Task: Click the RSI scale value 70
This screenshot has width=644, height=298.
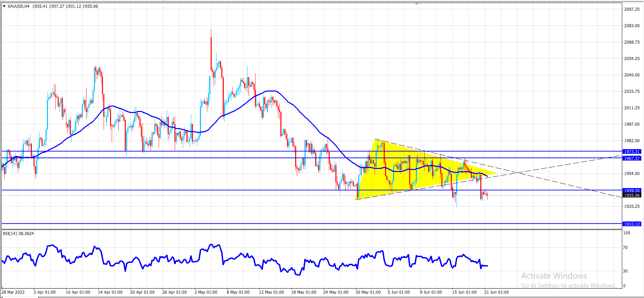Action: pyautogui.click(x=625, y=248)
